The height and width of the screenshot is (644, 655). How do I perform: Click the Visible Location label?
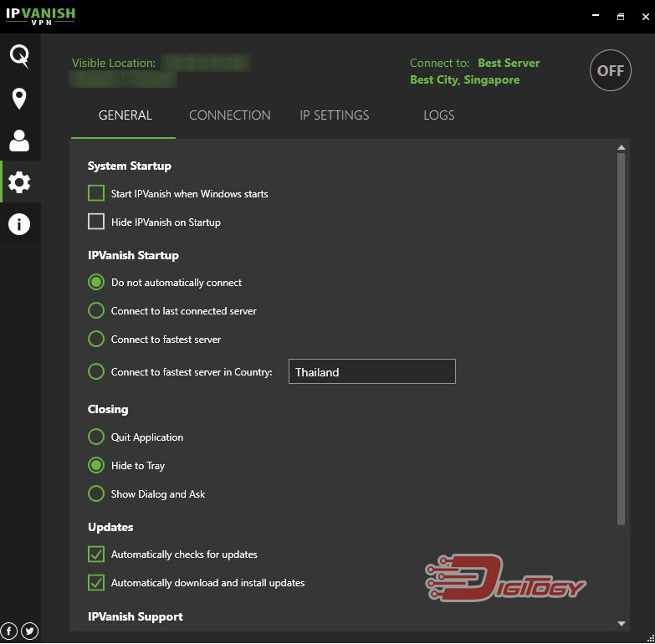coord(113,63)
